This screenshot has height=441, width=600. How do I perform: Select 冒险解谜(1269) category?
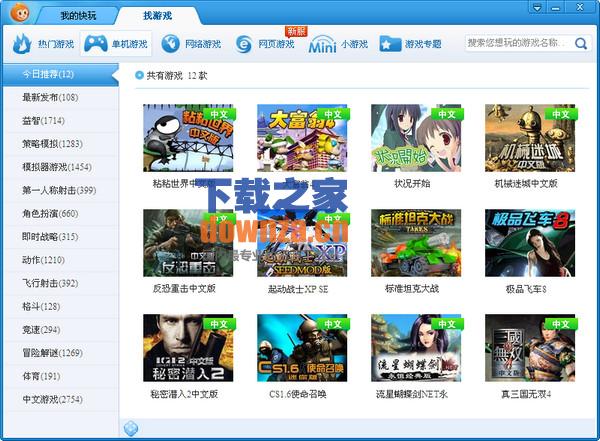click(60, 353)
